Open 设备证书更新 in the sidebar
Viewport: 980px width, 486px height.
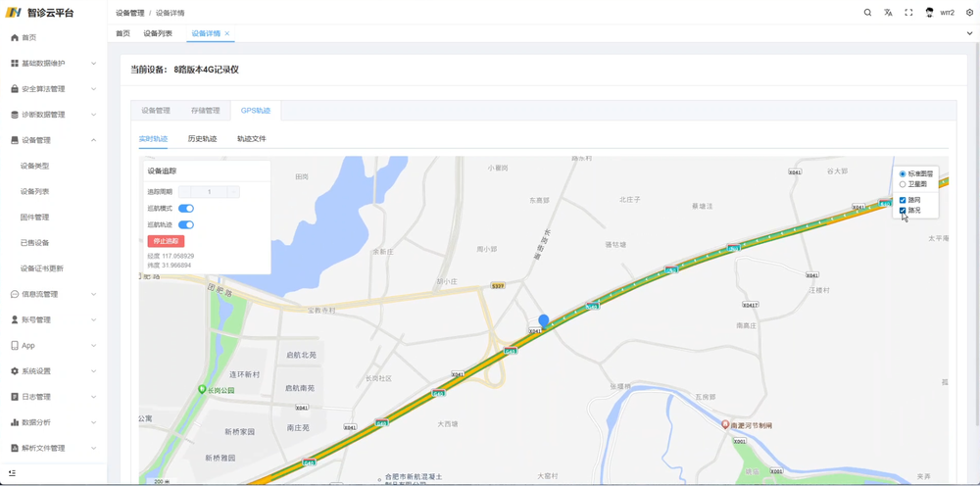point(42,268)
